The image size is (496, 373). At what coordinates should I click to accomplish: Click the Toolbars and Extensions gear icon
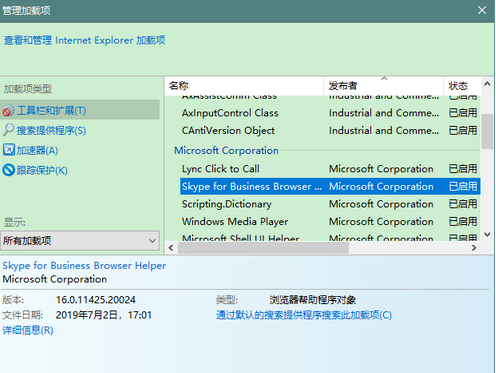tap(8, 110)
